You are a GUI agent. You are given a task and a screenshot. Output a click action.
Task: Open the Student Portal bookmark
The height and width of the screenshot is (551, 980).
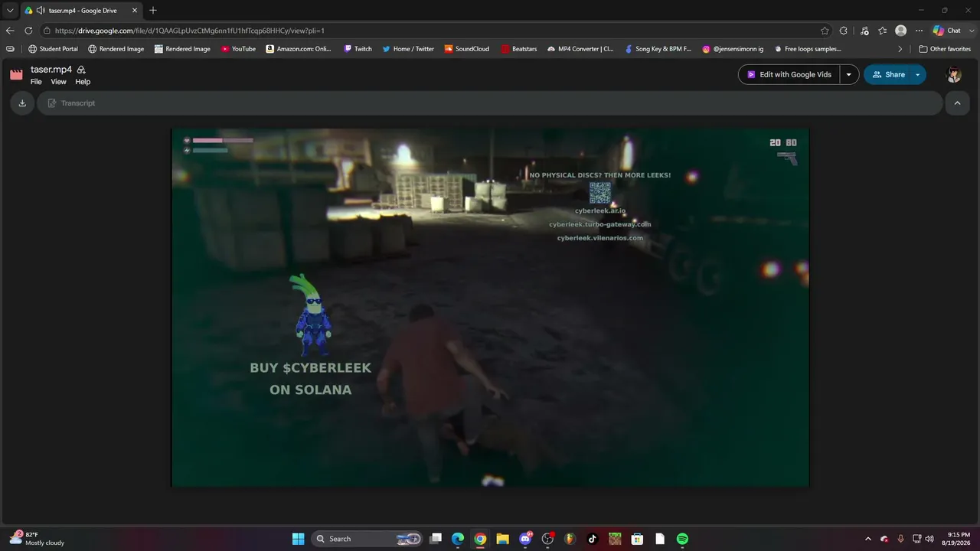[54, 49]
